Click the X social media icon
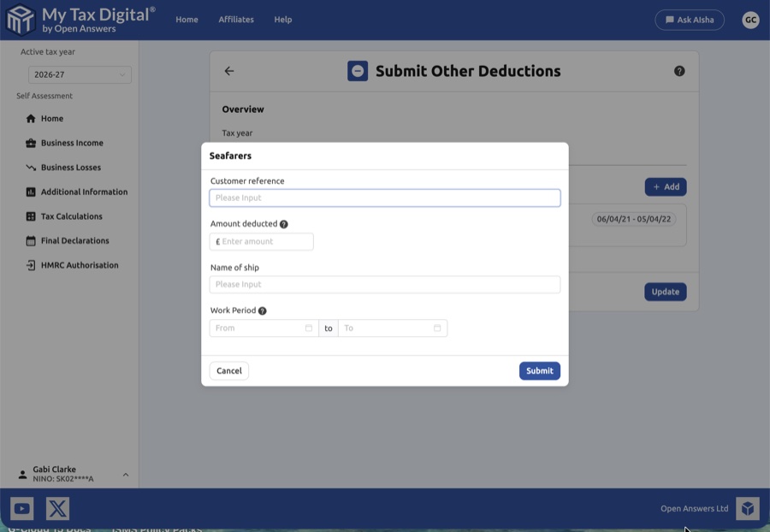This screenshot has width=770, height=532. click(x=56, y=508)
